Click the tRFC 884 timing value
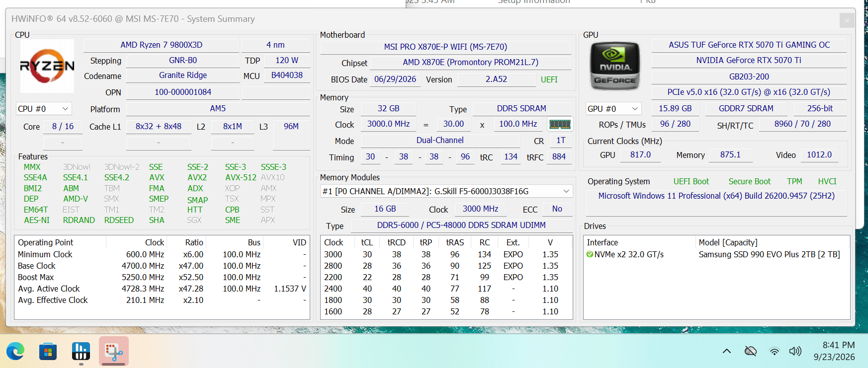The width and height of the screenshot is (868, 368). click(559, 156)
